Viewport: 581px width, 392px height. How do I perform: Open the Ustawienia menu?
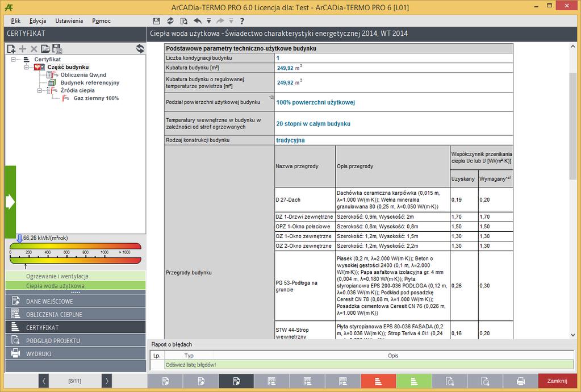tap(69, 21)
